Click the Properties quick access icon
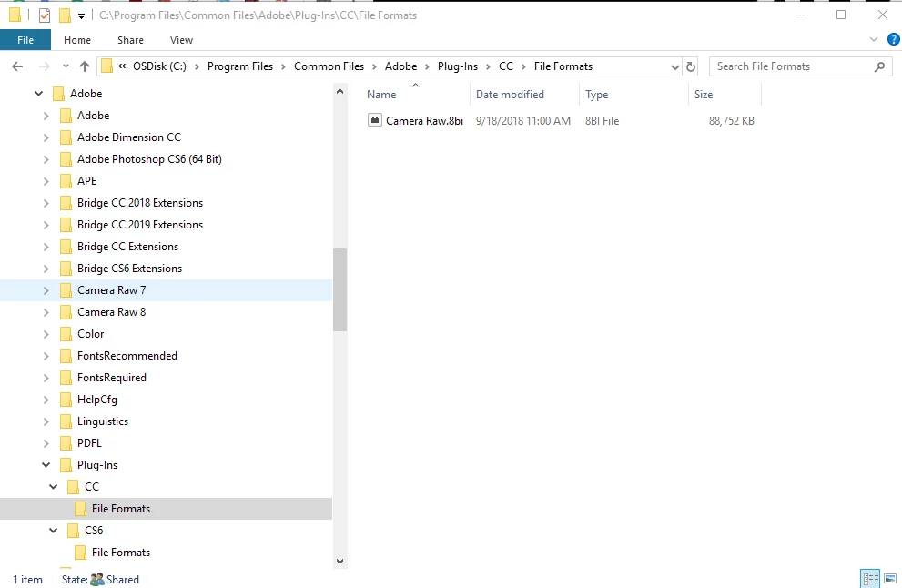Image resolution: width=902 pixels, height=588 pixels. click(45, 15)
